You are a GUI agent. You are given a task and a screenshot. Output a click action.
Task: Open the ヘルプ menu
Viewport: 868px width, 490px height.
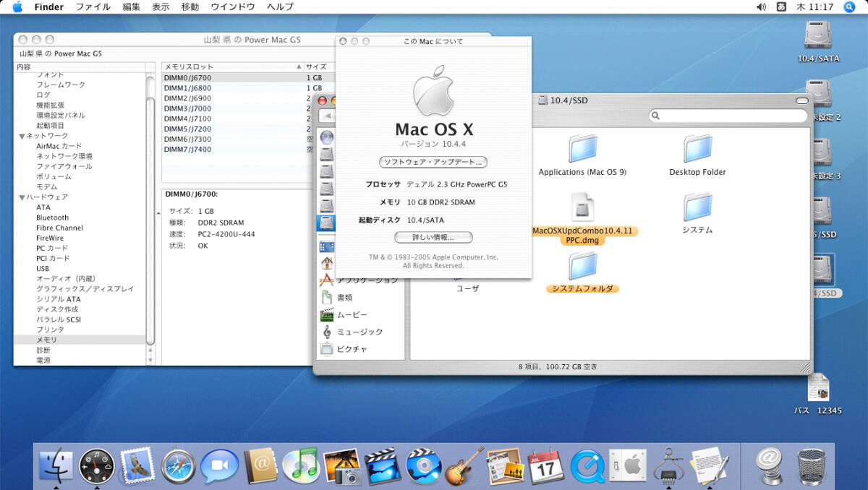281,7
